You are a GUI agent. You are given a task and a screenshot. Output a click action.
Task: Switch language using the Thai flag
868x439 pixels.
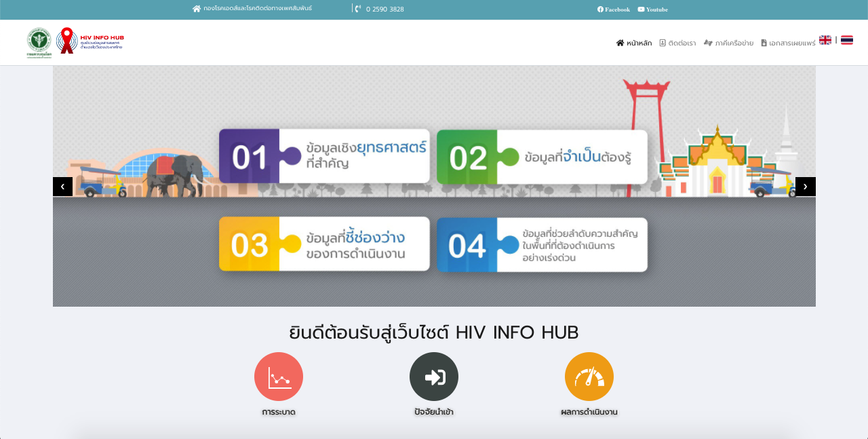pos(846,40)
